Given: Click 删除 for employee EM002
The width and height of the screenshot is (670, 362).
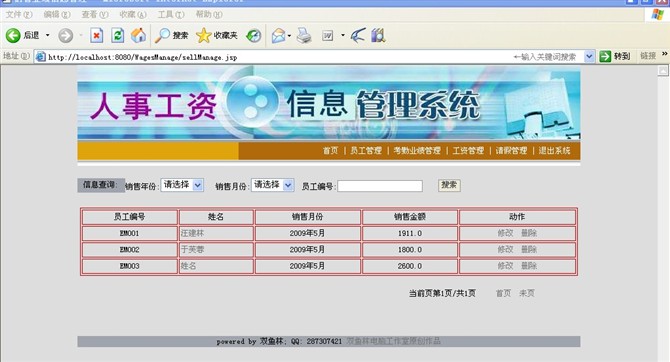Looking at the screenshot, I should [x=529, y=249].
